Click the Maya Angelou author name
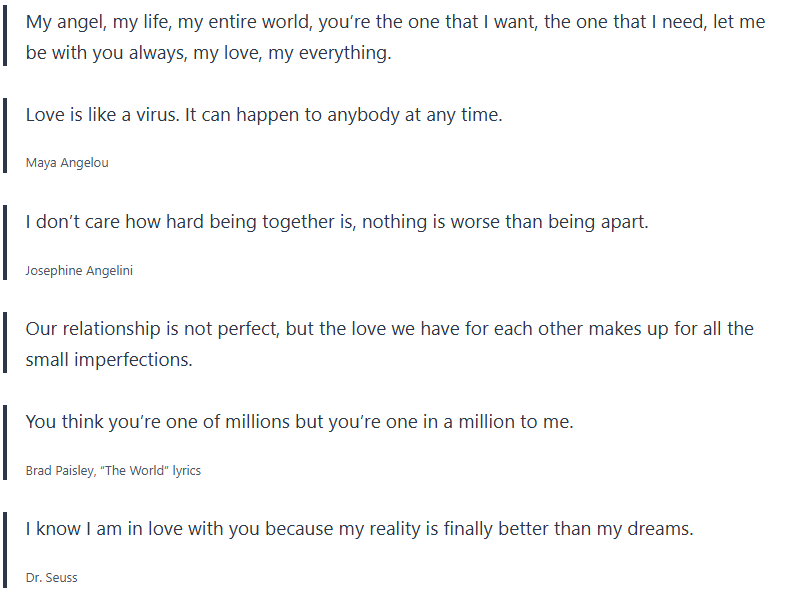The width and height of the screenshot is (808, 593). [x=67, y=163]
